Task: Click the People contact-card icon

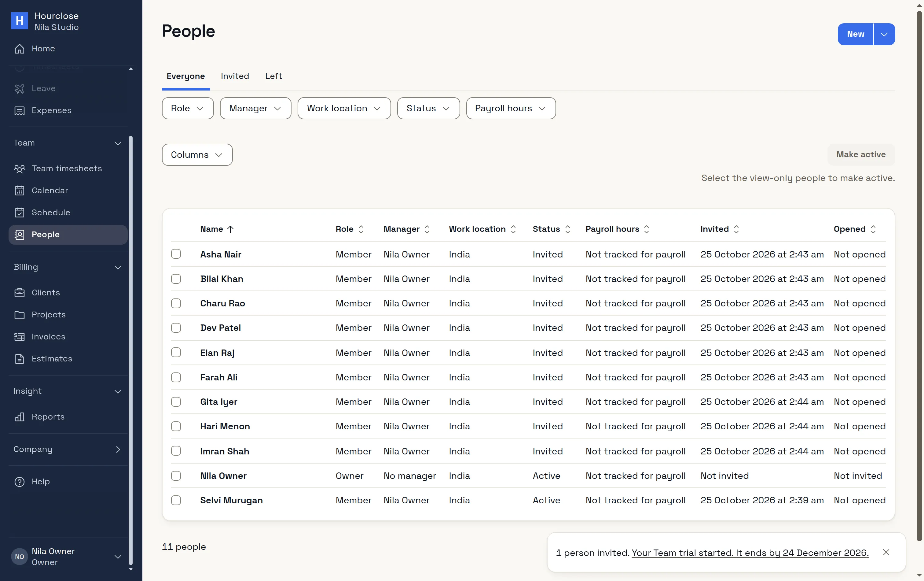Action: 19,235
